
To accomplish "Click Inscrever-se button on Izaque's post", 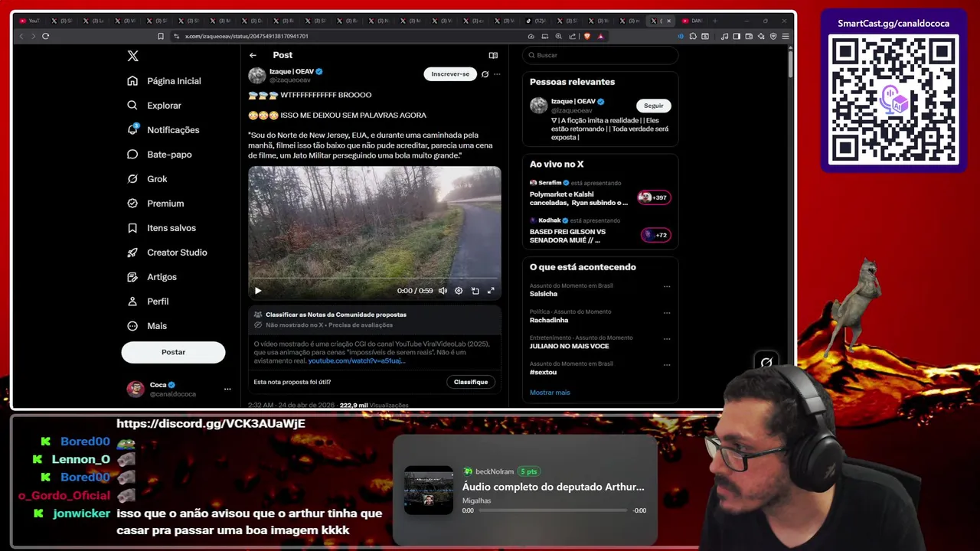I will pyautogui.click(x=450, y=74).
